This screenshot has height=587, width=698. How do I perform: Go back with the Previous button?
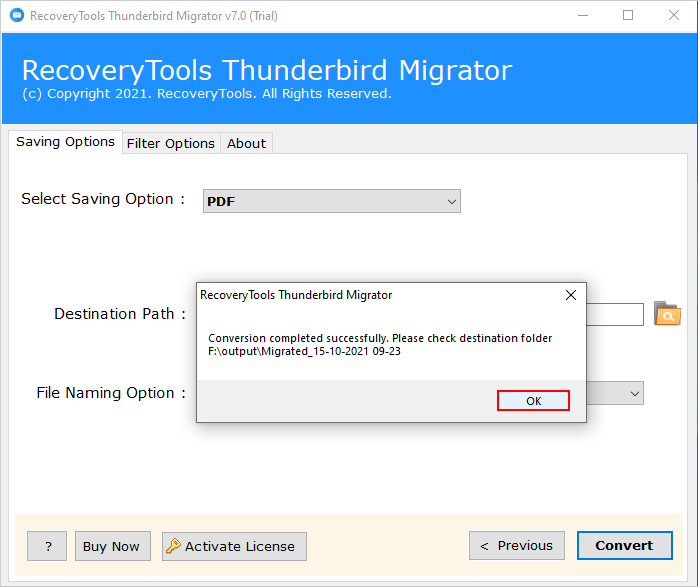point(517,545)
